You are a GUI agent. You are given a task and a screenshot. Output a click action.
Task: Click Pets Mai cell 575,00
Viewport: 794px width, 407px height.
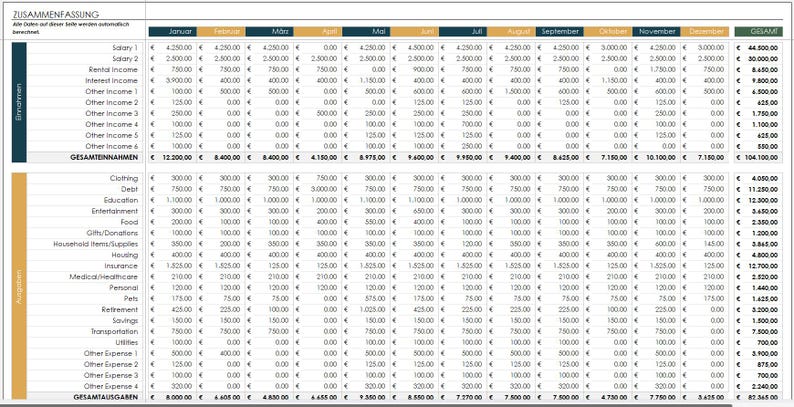tap(366, 299)
